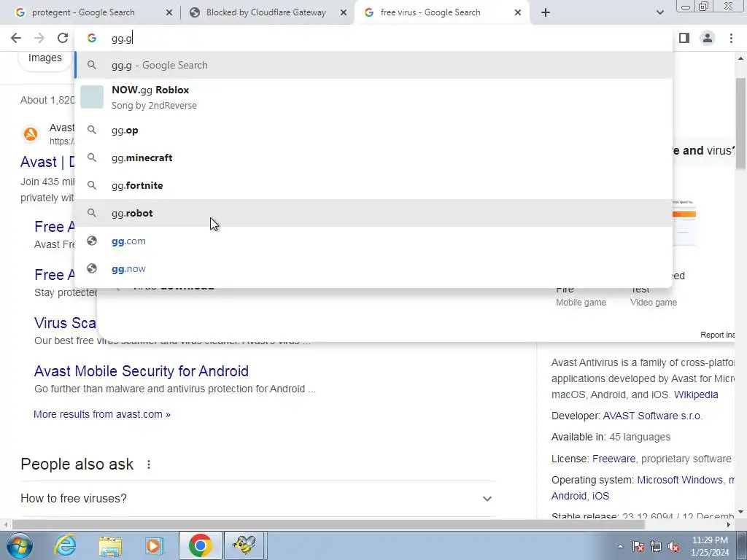Click the vertical page scrollbar
The height and width of the screenshot is (560, 747).
click(x=740, y=124)
